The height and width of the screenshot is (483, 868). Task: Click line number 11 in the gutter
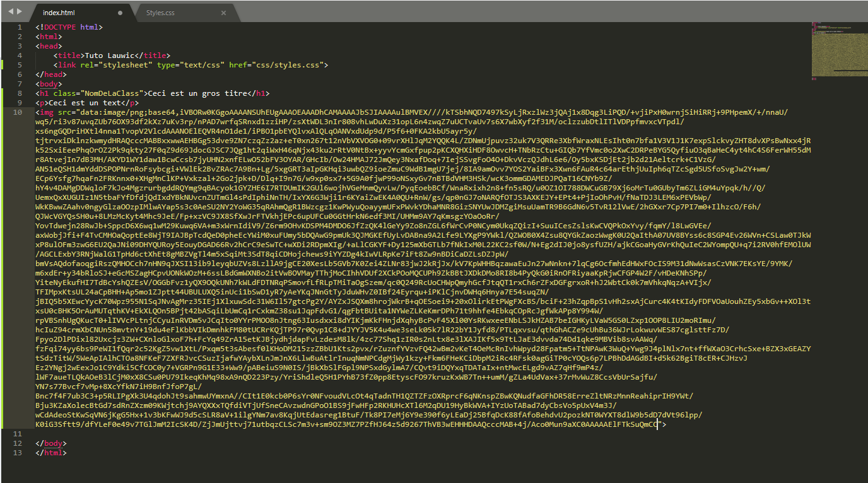tap(18, 434)
